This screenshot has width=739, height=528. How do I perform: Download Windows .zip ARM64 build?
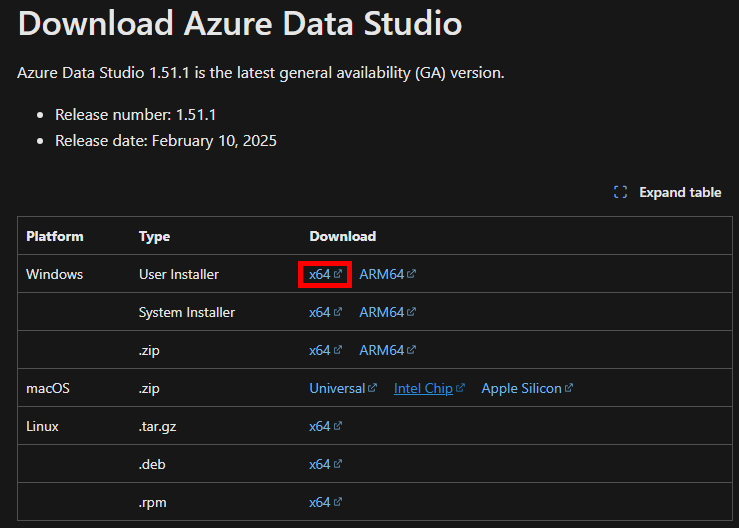click(x=387, y=350)
